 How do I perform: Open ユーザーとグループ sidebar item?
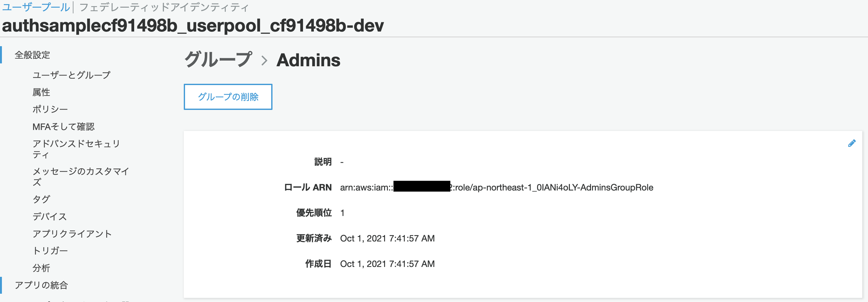(x=72, y=75)
